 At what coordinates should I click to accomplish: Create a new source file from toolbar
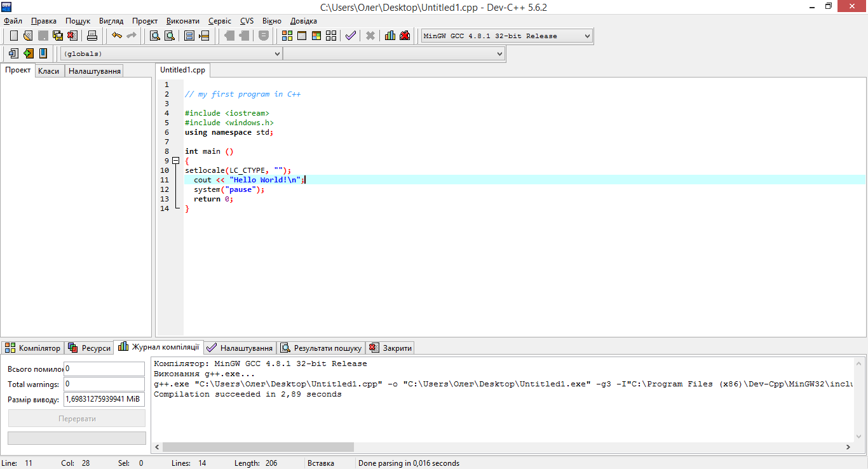pos(13,36)
